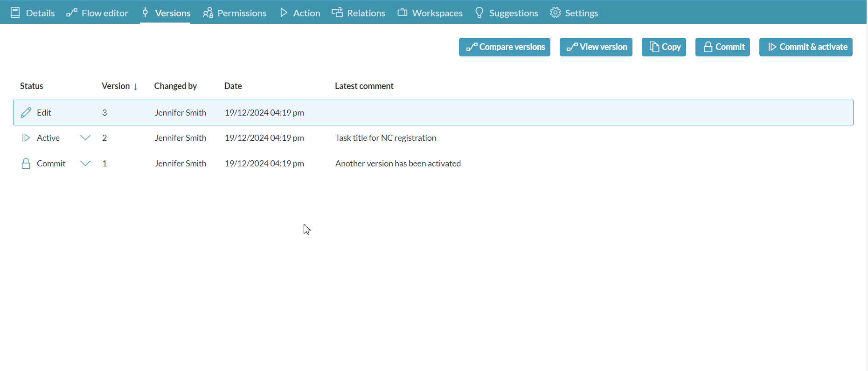Click the date in the Active row
The image size is (868, 371).
coord(264,138)
